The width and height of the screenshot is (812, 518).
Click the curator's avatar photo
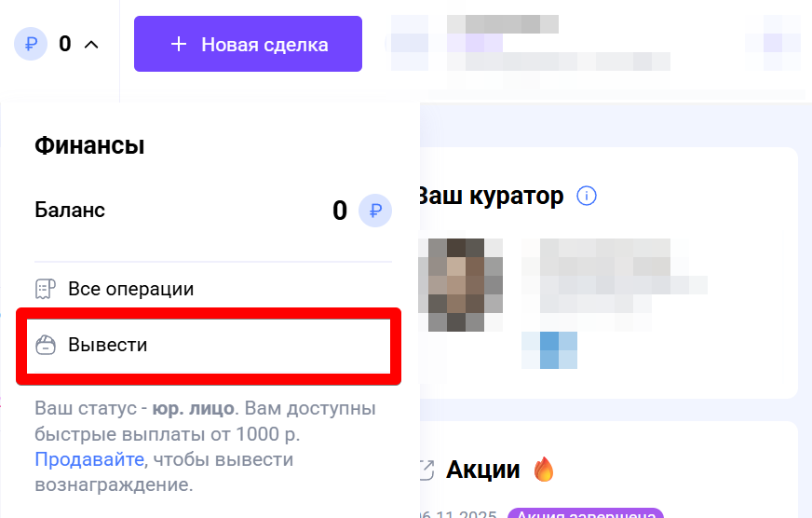pos(460,285)
